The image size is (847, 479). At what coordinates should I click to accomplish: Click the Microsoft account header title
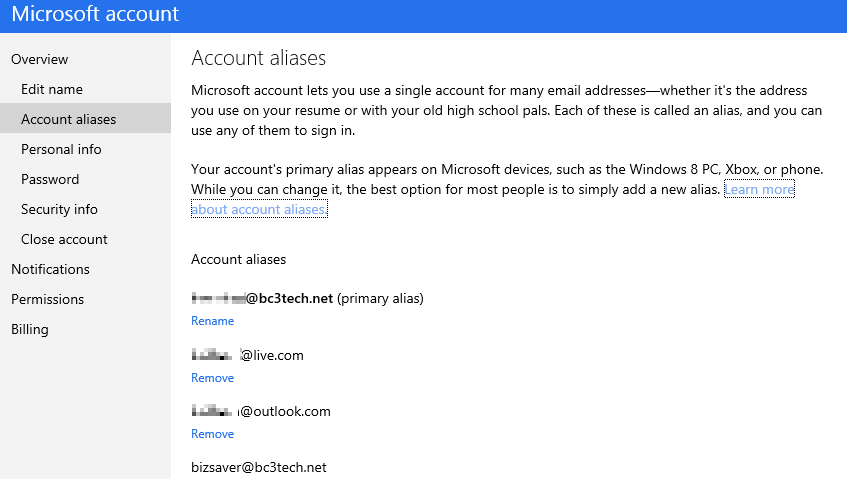95,14
